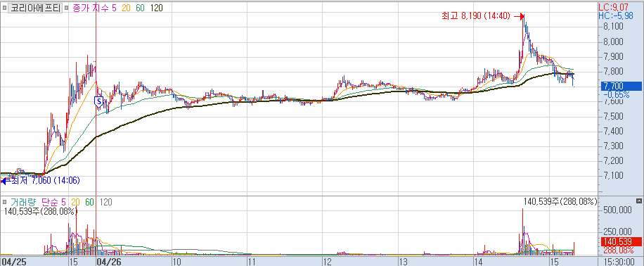Select the orange 20 price moving-average label
Image resolution: width=644 pixels, height=266 pixels.
tap(126, 8)
